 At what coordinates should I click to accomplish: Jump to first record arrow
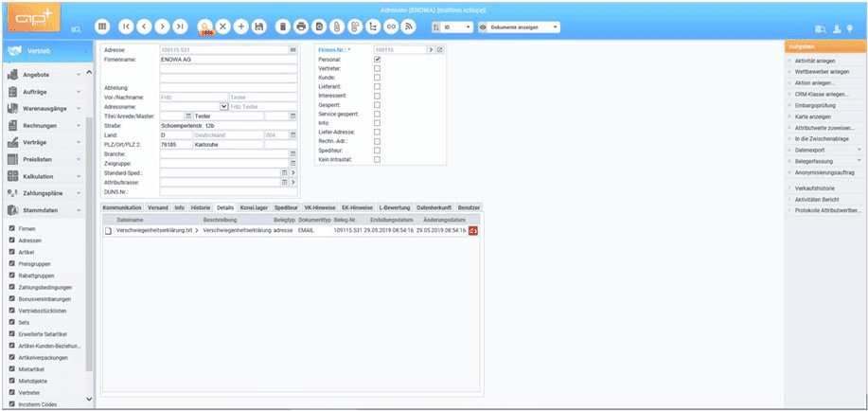tap(127, 27)
